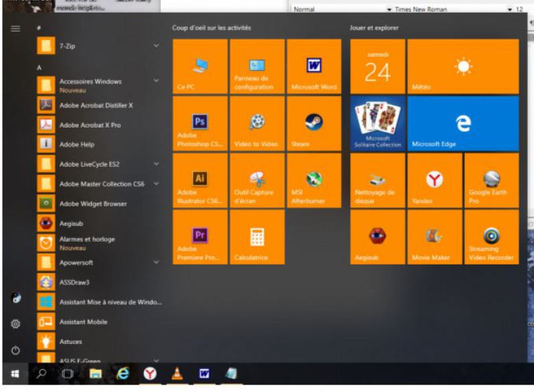Viewport: 534px width, 392px height.
Task: Open the Calculatrice tile
Action: [x=257, y=237]
